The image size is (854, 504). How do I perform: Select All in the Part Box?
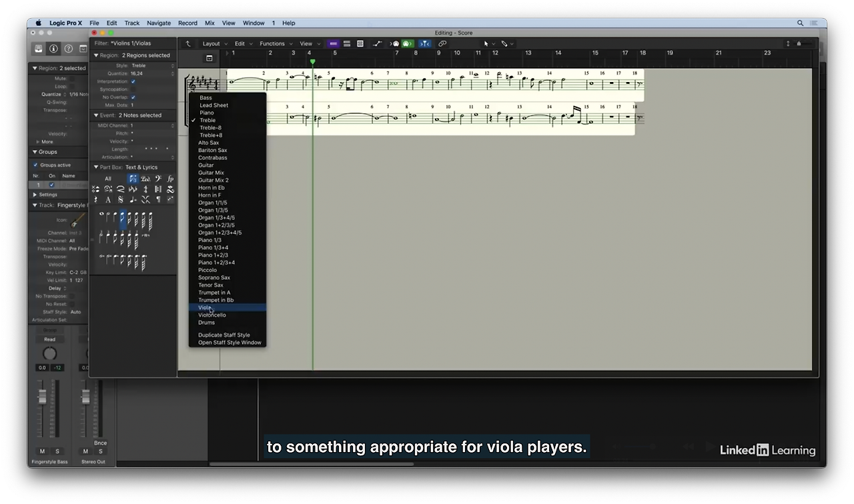click(108, 179)
